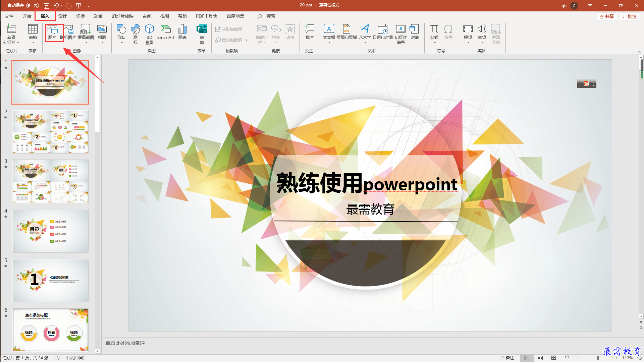The width and height of the screenshot is (644, 362).
Task: Click the Undo icon
Action: pos(56,6)
